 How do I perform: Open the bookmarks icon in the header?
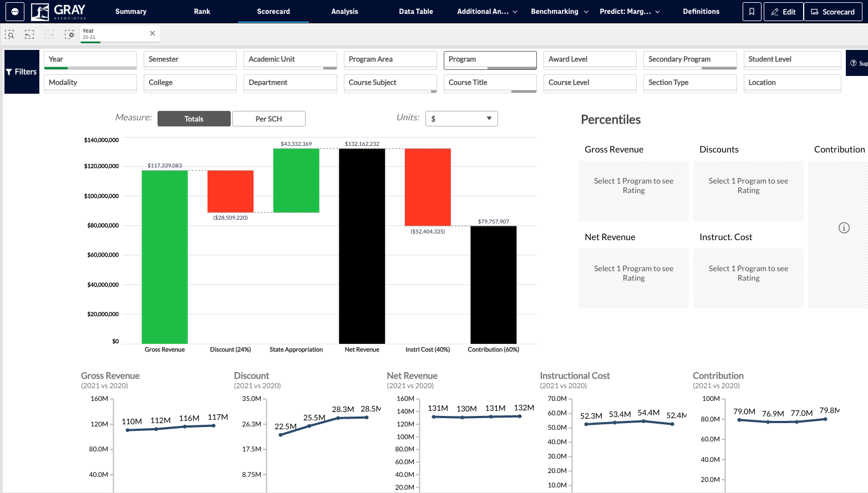pyautogui.click(x=752, y=12)
